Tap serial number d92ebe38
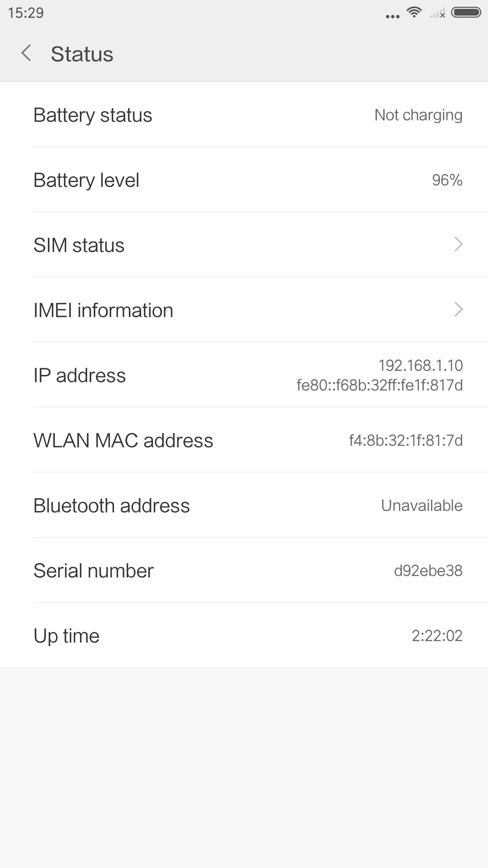Screen dimensions: 488x868 click(x=428, y=570)
